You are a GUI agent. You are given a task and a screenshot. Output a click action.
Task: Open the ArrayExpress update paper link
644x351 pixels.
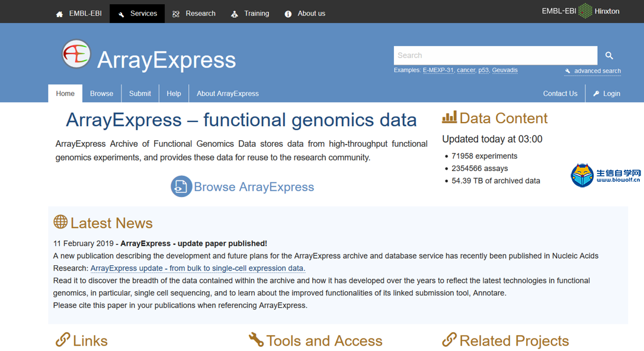(197, 268)
